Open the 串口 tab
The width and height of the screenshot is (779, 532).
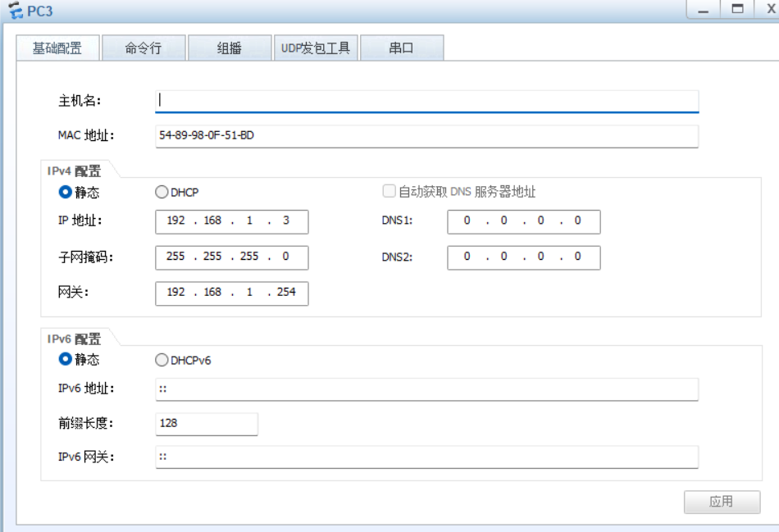coord(402,48)
